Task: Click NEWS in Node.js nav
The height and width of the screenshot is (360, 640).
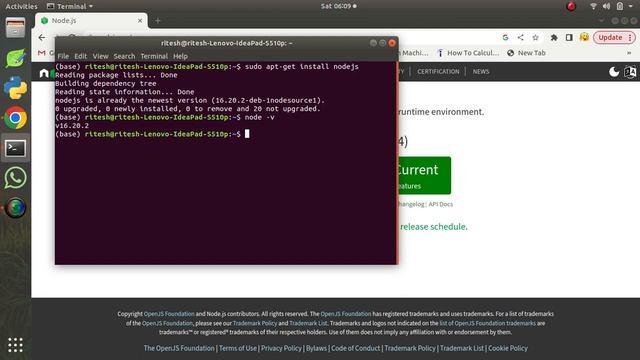Action: (481, 71)
